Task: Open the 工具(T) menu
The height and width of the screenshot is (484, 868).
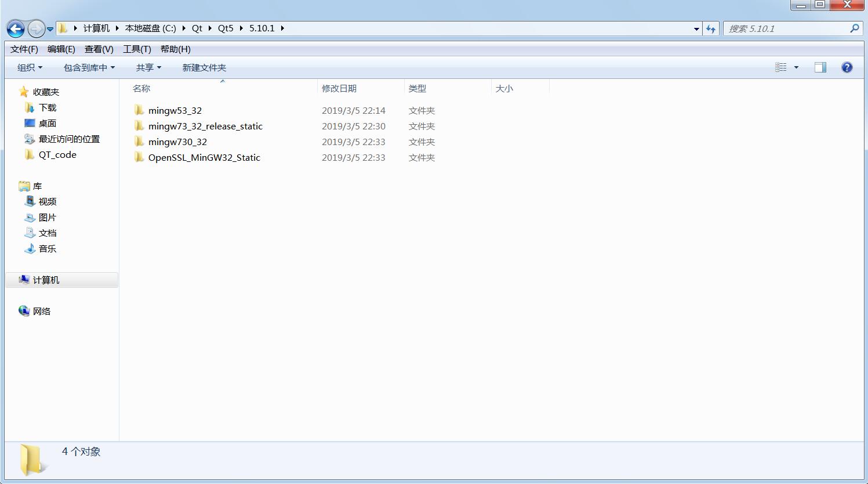Action: pos(137,49)
